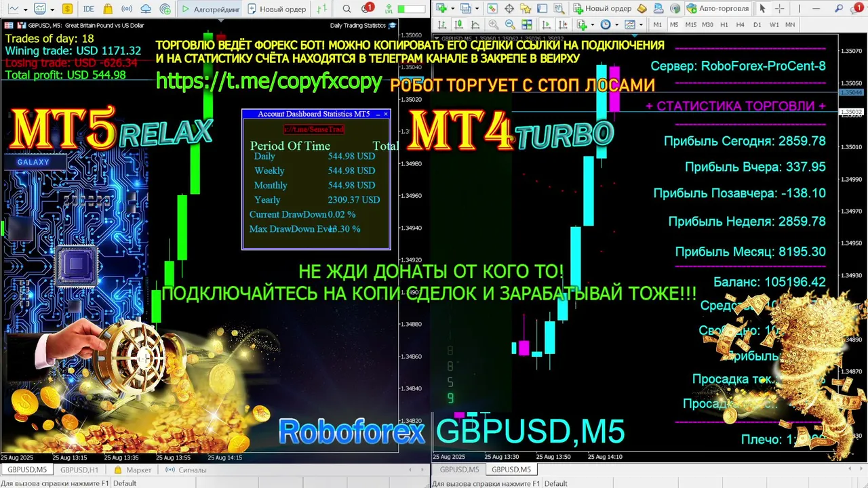Open the Market shopping bag icon in MT5 toolbar
868x488 pixels.
pyautogui.click(x=108, y=9)
